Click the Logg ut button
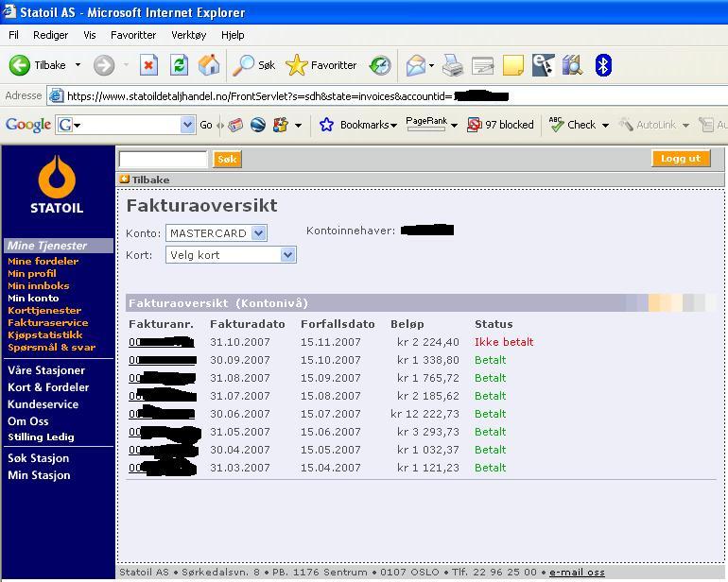Screen dimensions: 728x582 (x=681, y=159)
